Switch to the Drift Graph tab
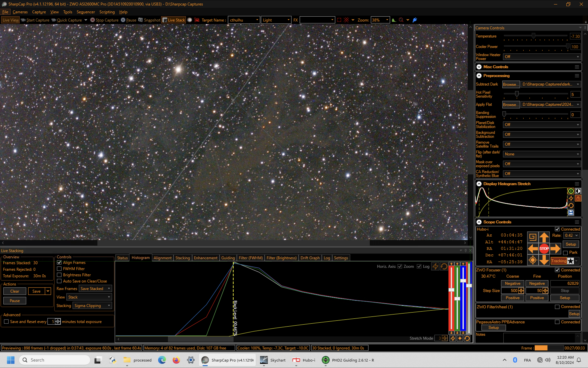588x368 pixels. pyautogui.click(x=310, y=258)
